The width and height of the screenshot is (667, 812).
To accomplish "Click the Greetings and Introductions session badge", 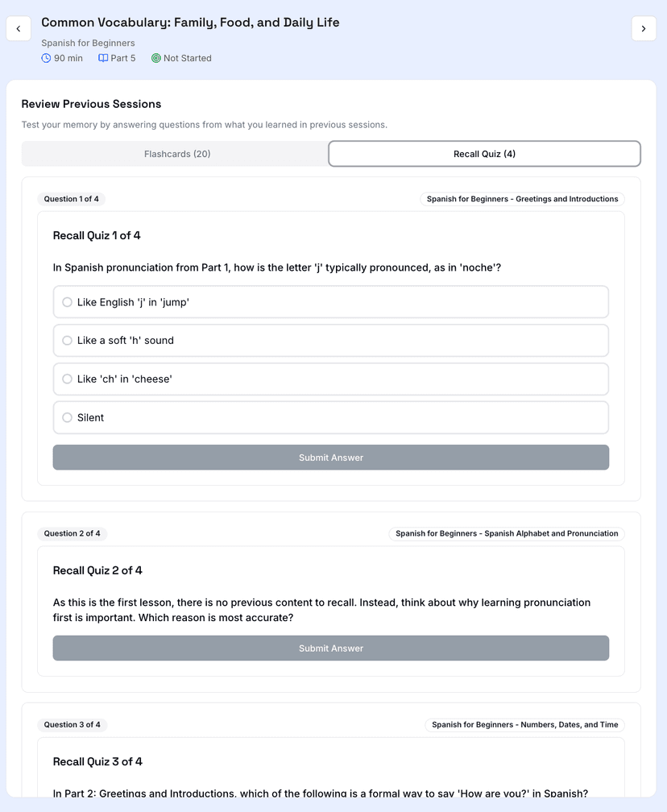I will click(x=521, y=199).
